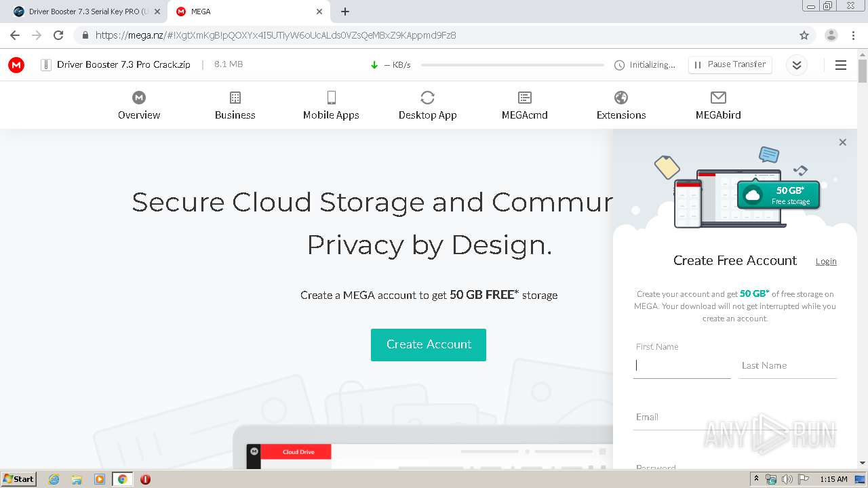This screenshot has width=868, height=488.
Task: Expand transfers with double-chevron button
Action: pyautogui.click(x=797, y=65)
